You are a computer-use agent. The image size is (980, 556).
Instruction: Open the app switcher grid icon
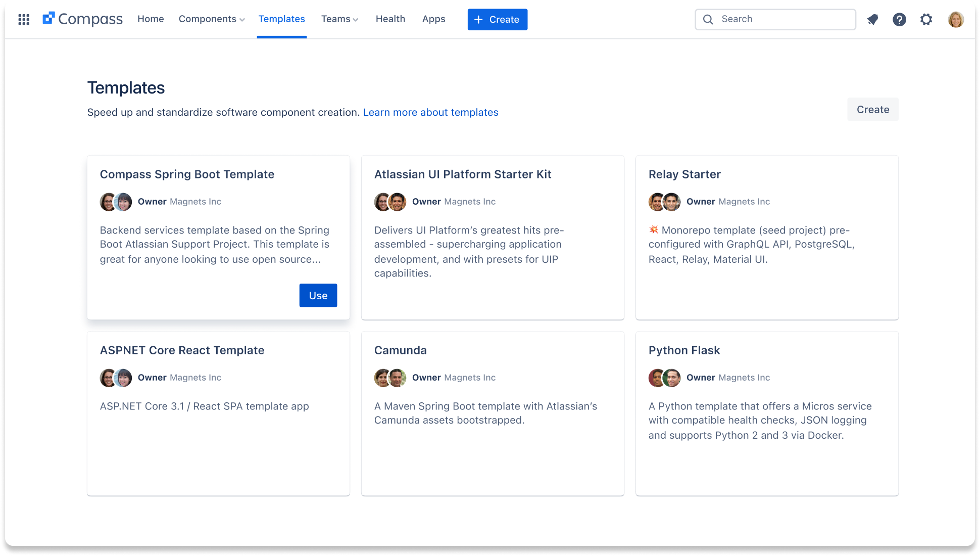coord(24,19)
